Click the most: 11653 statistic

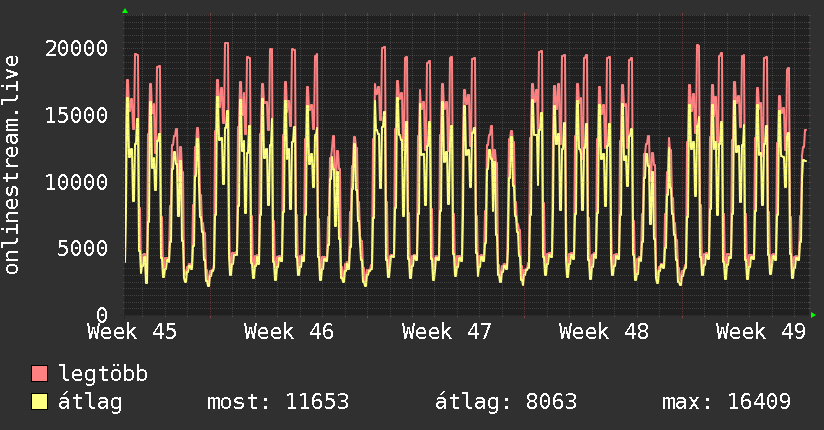pyautogui.click(x=277, y=402)
